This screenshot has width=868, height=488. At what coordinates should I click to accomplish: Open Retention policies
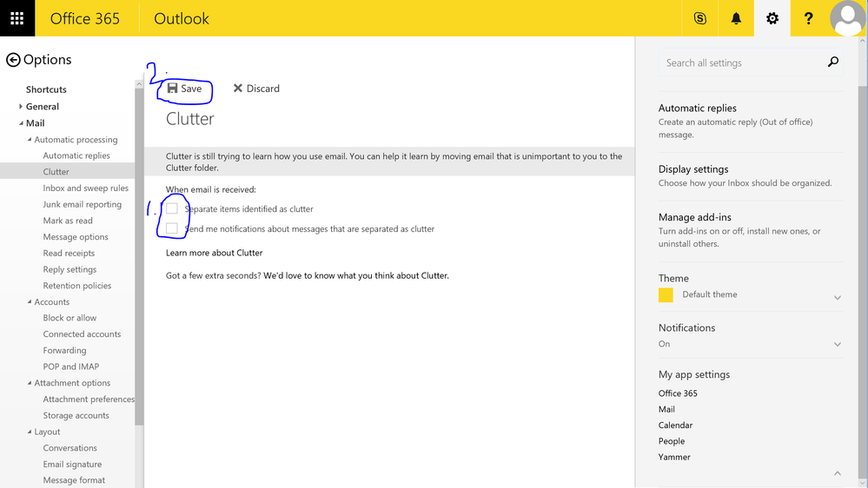[77, 286]
